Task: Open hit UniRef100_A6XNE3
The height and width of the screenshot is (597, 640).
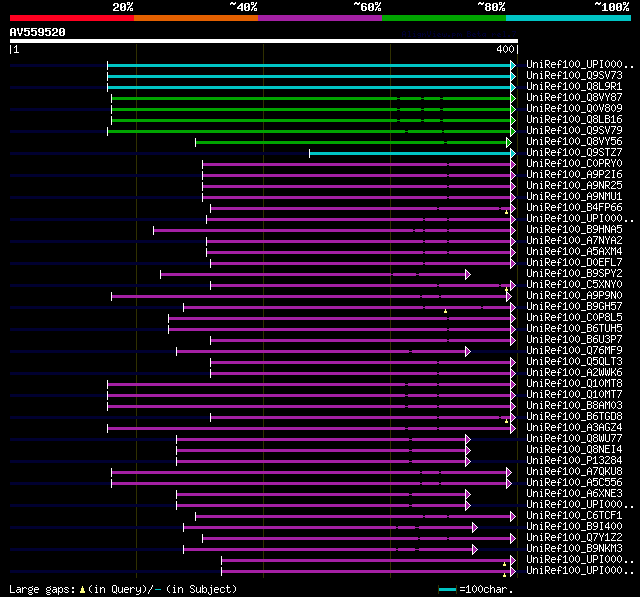Action: tap(574, 494)
